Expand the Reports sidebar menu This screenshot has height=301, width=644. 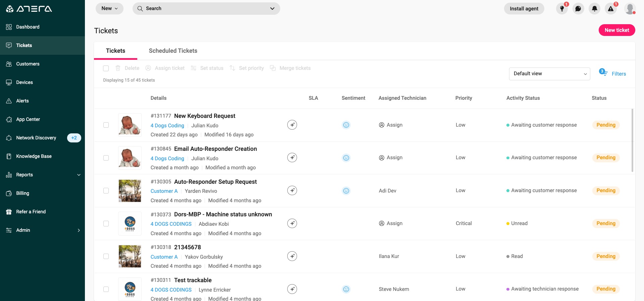(x=42, y=175)
